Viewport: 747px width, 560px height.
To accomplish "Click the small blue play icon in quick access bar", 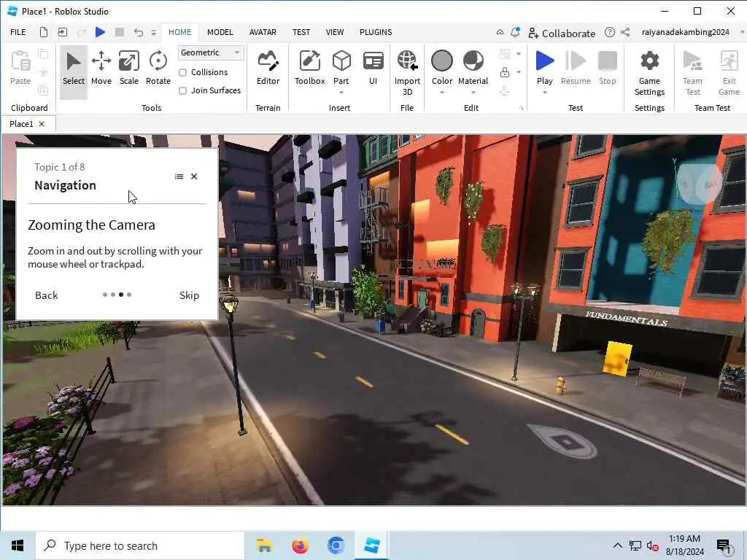I will click(100, 32).
